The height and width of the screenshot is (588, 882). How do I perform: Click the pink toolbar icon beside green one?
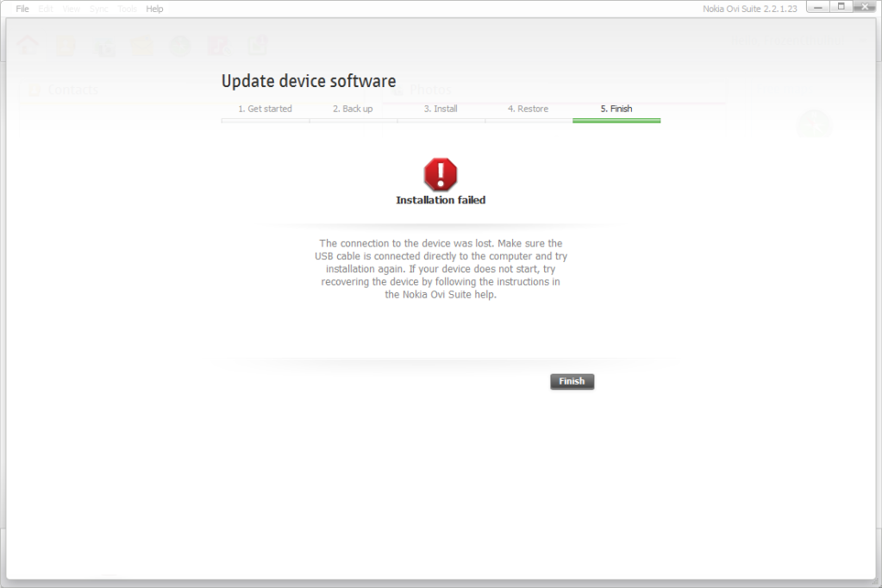[219, 45]
